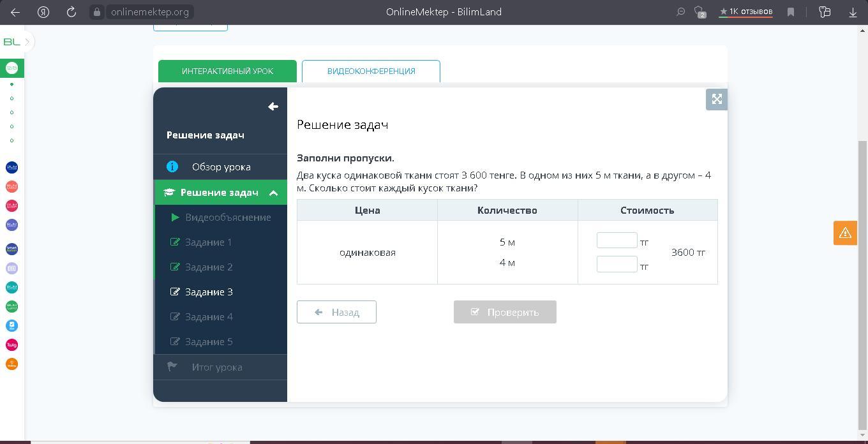Collapse the Решение задач section chevron

click(273, 193)
